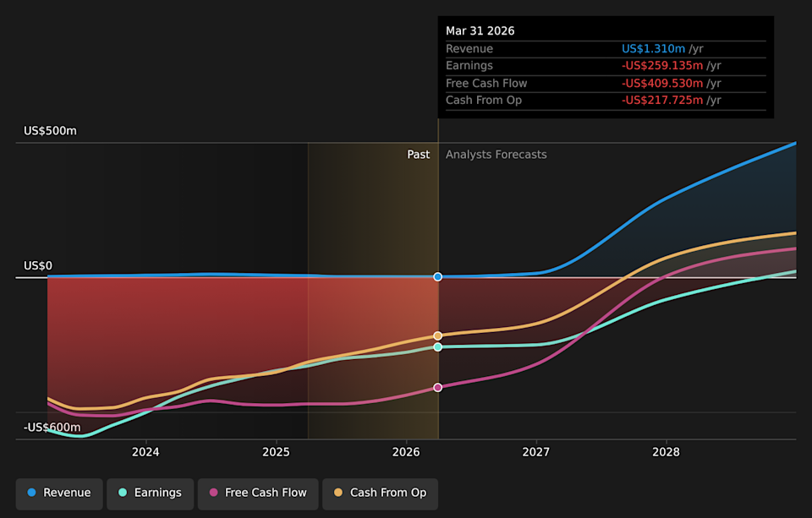Viewport: 812px width, 518px height.
Task: Click the teal Earnings data point marker
Action: pyautogui.click(x=437, y=347)
